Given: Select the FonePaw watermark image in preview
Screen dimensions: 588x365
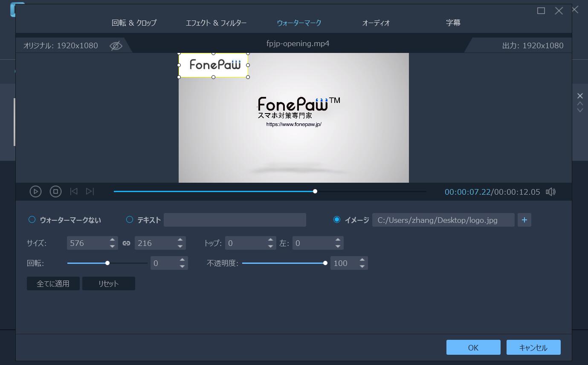Looking at the screenshot, I should pos(213,65).
